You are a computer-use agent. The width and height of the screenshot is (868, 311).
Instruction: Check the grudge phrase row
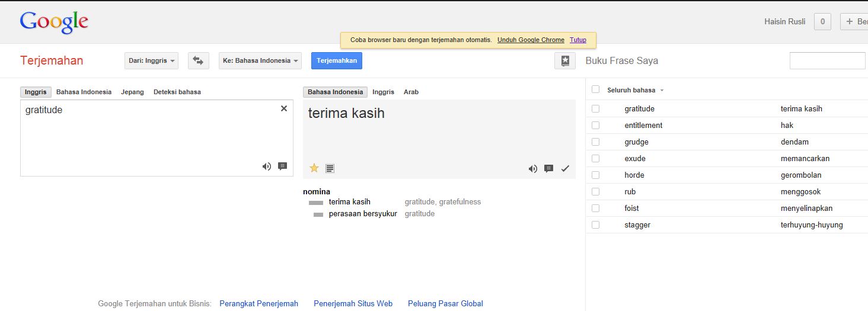595,142
